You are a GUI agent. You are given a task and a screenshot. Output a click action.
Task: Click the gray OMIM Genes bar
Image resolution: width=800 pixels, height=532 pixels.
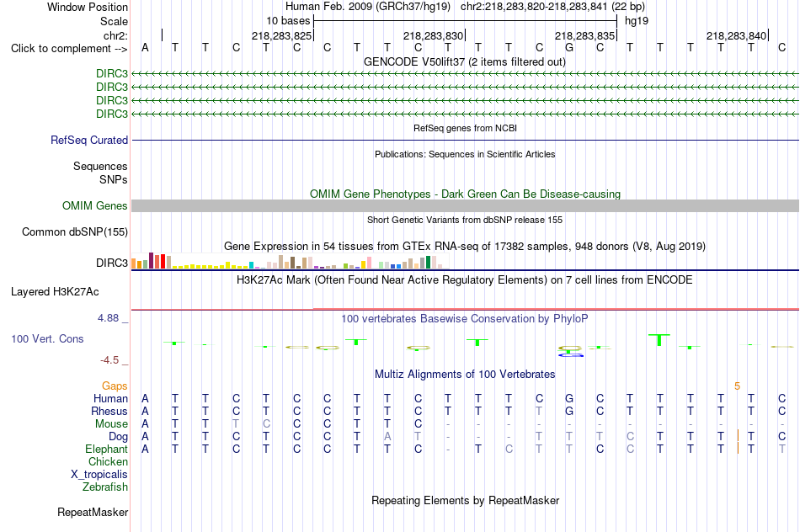pos(465,205)
